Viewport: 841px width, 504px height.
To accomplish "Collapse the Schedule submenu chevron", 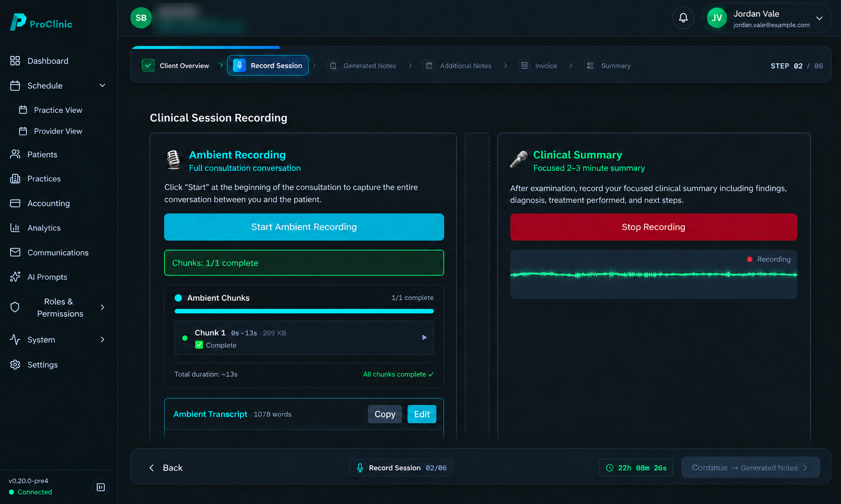I will [x=102, y=86].
